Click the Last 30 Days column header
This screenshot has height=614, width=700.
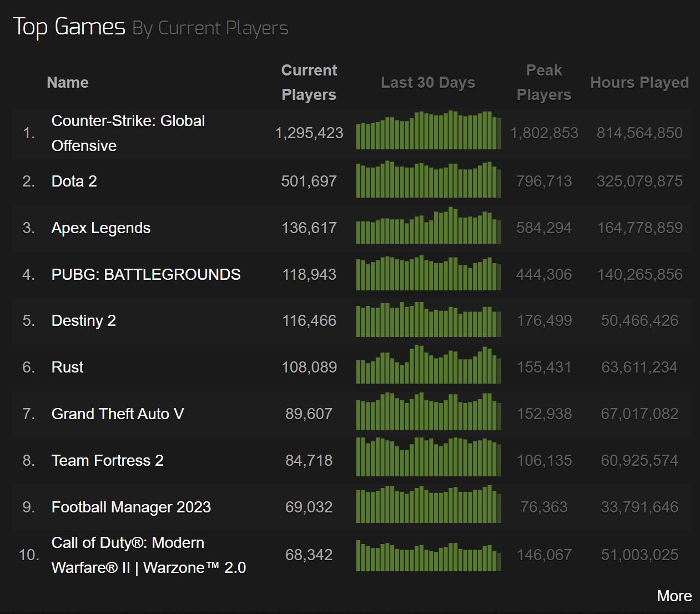tap(428, 82)
